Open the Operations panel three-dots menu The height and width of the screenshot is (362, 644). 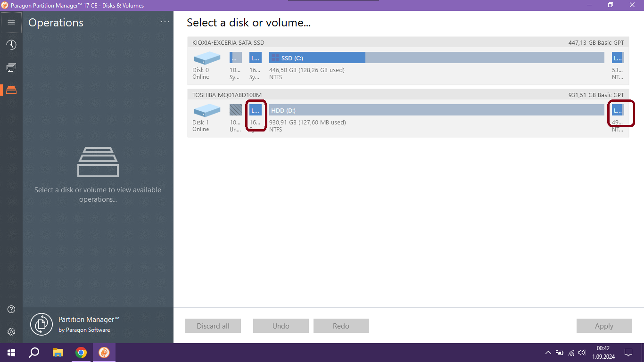pos(165,22)
